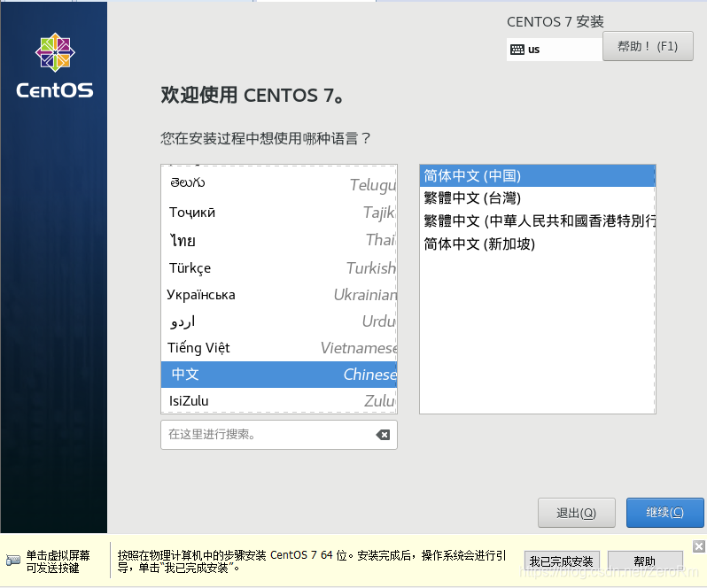Screen dimensions: 707x588
Task: Clear search field with backspace icon
Action: click(x=383, y=435)
